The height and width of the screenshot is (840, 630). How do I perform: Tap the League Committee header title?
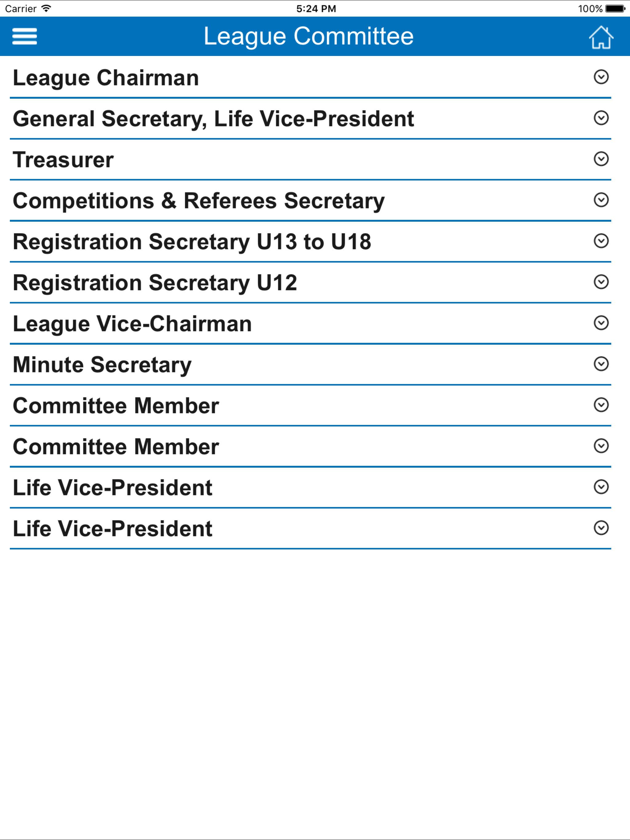309,37
